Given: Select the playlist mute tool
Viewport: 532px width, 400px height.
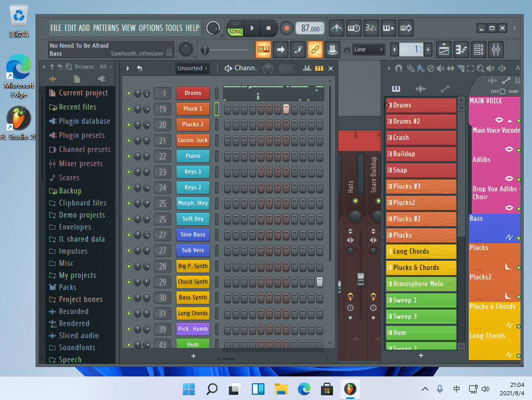Looking at the screenshot, I should click(x=440, y=69).
